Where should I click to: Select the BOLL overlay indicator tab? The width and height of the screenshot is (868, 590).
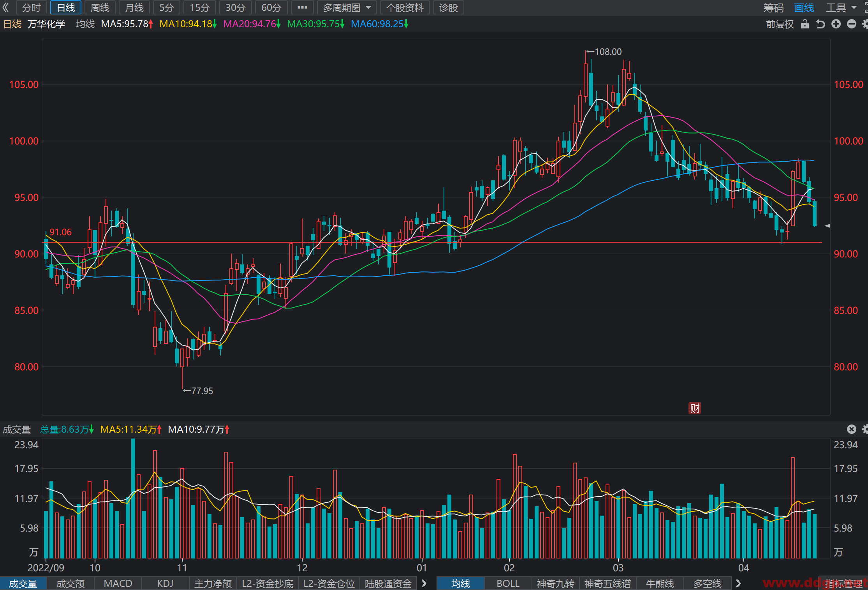tap(508, 583)
